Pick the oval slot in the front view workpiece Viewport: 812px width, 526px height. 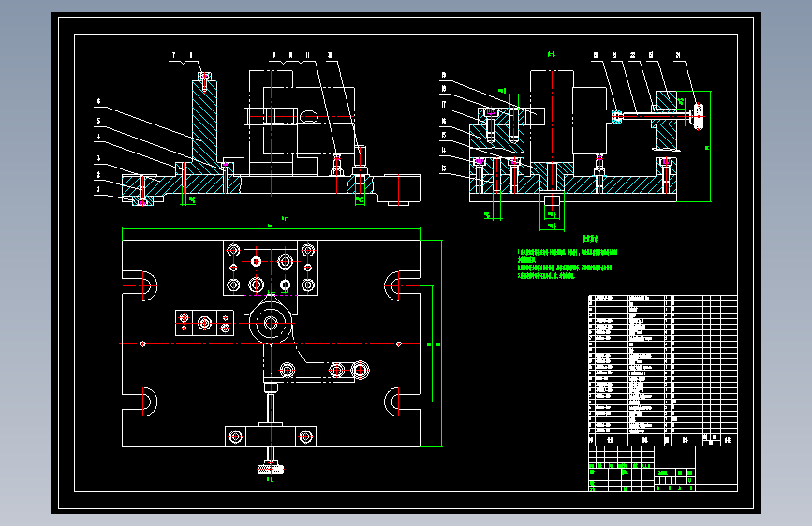click(x=309, y=116)
